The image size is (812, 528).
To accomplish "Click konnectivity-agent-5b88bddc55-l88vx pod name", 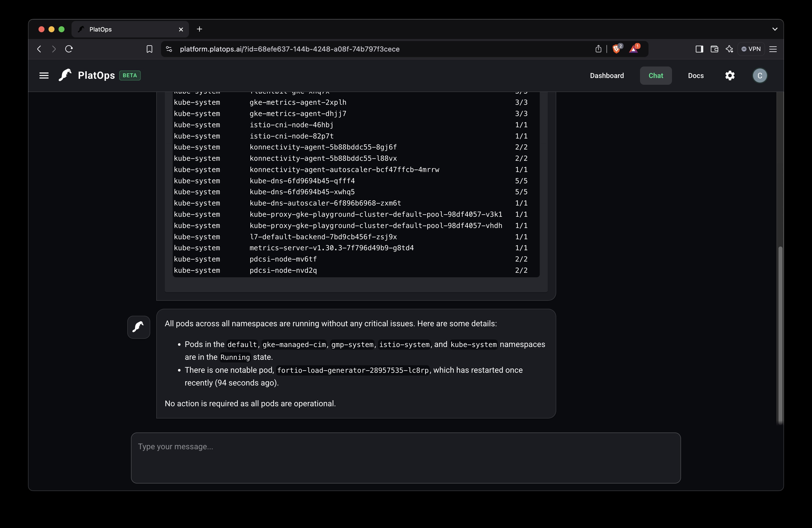I will 323,158.
